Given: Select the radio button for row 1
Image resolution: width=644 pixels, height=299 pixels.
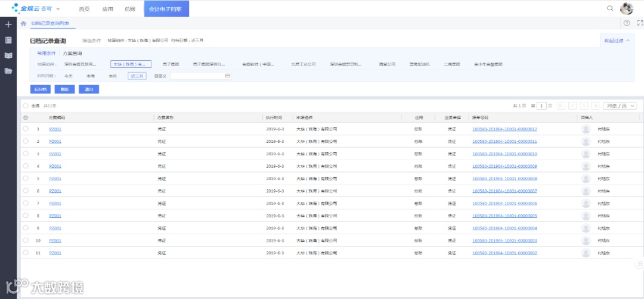Looking at the screenshot, I should pos(26,129).
